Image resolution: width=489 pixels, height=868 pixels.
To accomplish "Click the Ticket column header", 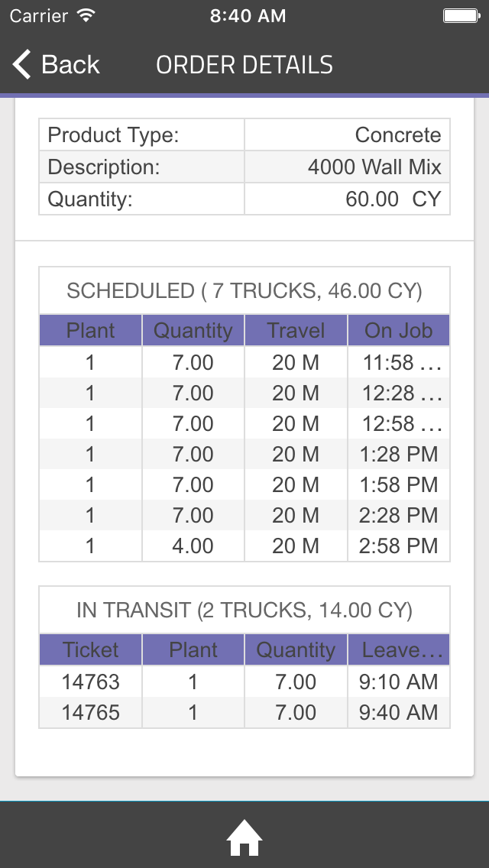I will pos(89,649).
